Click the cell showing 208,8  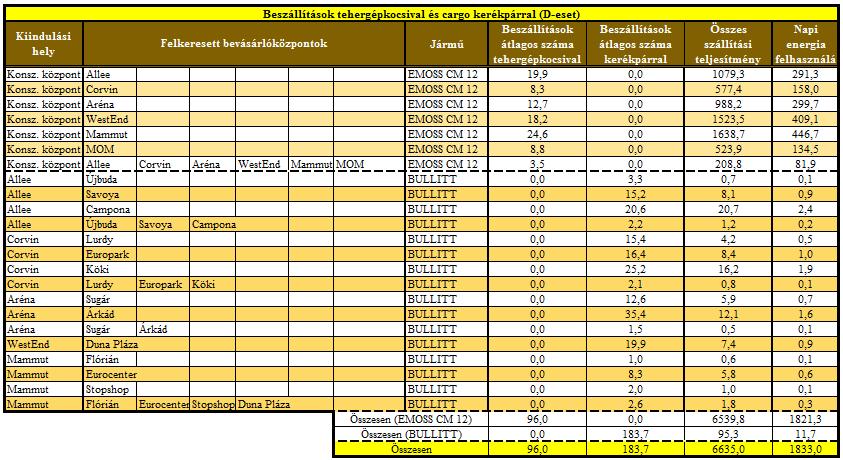728,164
